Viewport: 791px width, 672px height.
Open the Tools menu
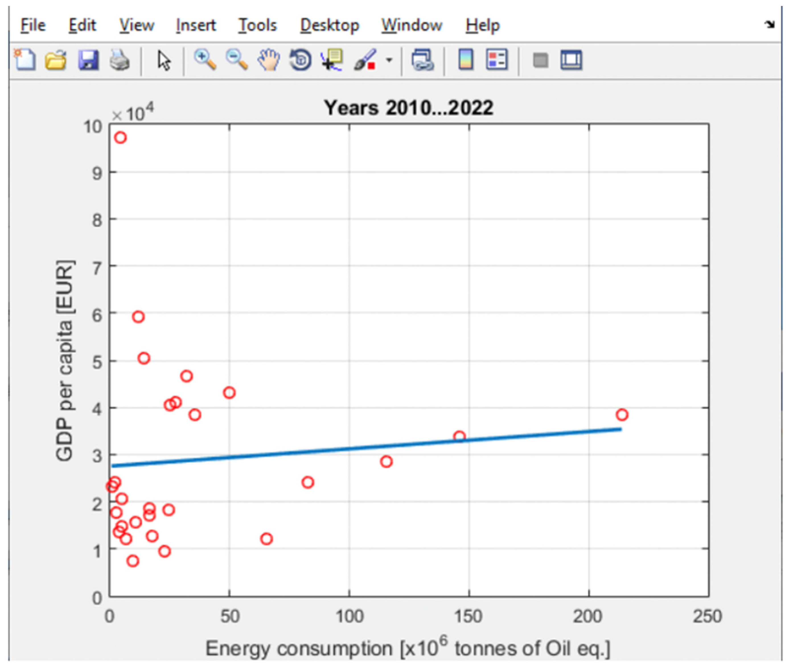(257, 25)
